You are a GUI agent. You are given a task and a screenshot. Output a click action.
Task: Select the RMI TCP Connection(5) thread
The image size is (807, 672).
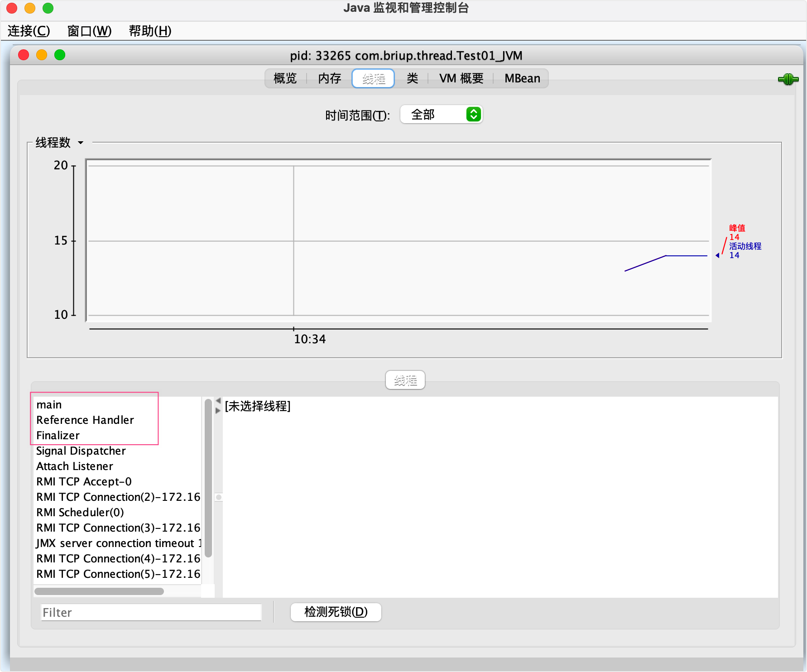pos(117,574)
